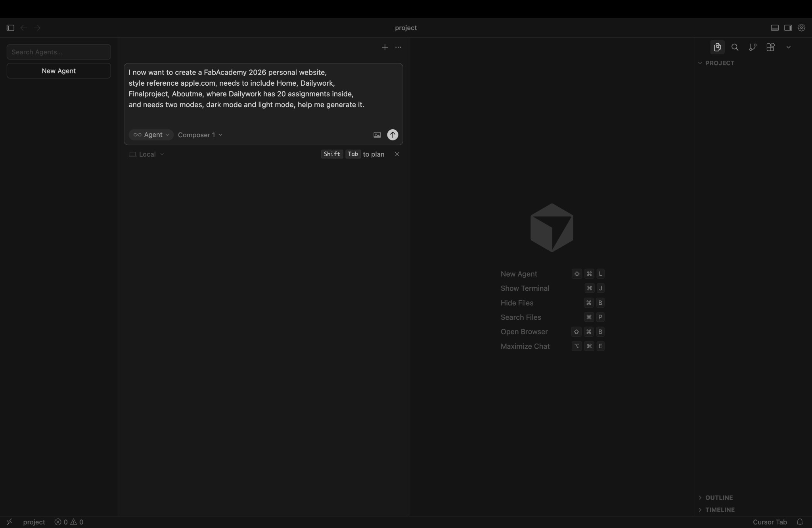Start a new chat with the plus icon

(x=384, y=47)
